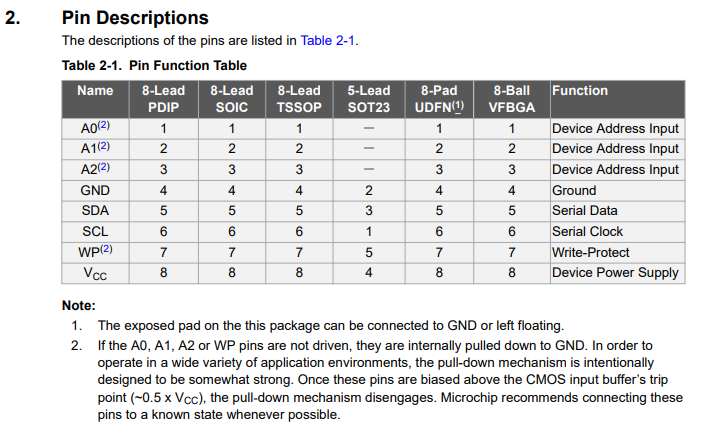Click the Device Power Supply cell
Image resolution: width=710 pixels, height=435 pixels.
point(617,273)
